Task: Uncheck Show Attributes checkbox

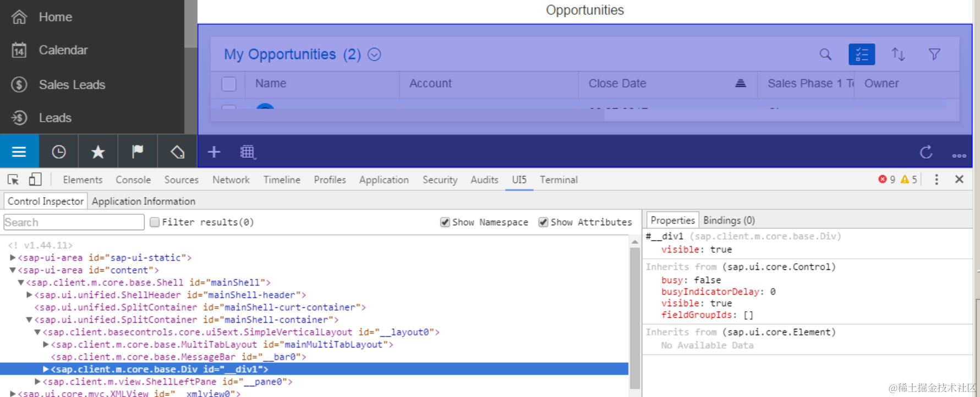Action: (543, 222)
